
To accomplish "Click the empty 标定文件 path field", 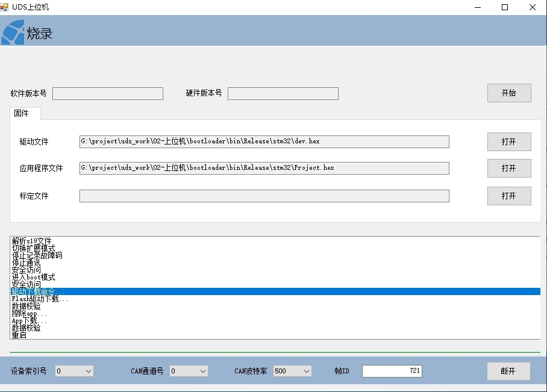I will tap(264, 195).
